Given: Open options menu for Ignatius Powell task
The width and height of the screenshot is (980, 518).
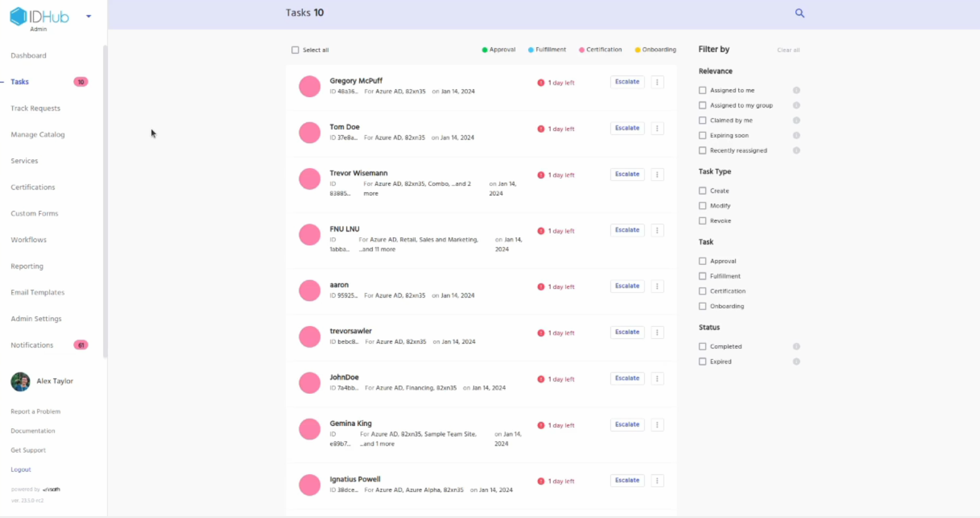Looking at the screenshot, I should (x=657, y=481).
